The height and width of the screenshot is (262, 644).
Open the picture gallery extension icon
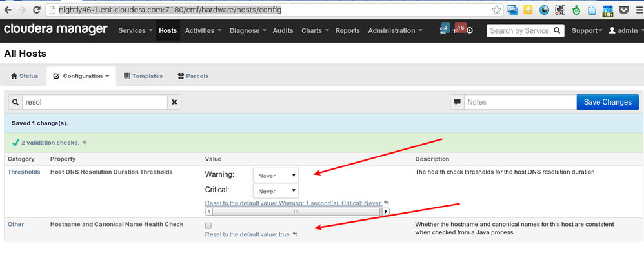point(512,10)
